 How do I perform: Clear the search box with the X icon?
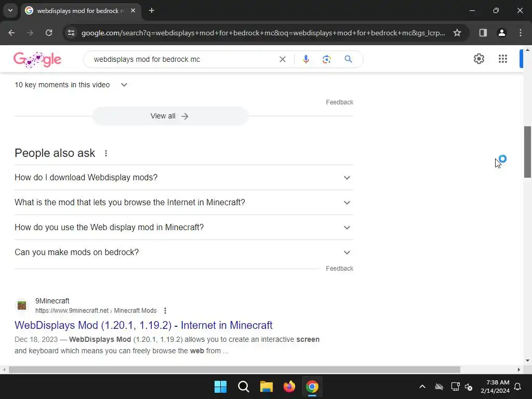pyautogui.click(x=282, y=59)
